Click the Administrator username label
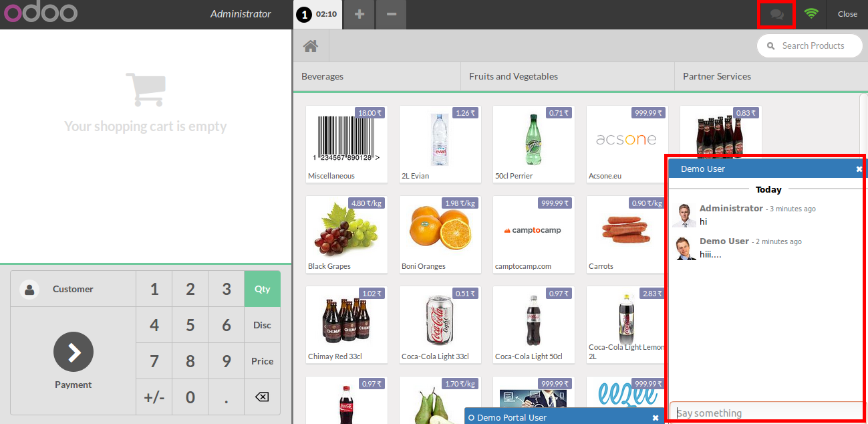 (x=241, y=14)
